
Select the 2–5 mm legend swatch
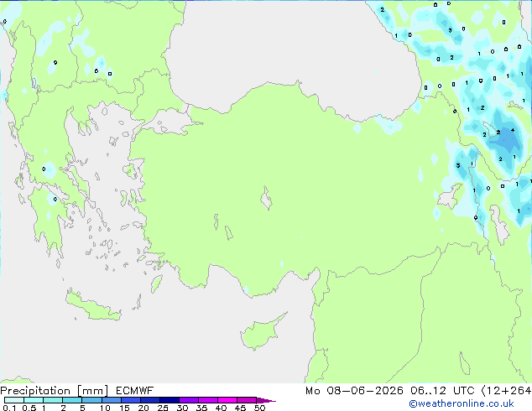pyautogui.click(x=72, y=400)
